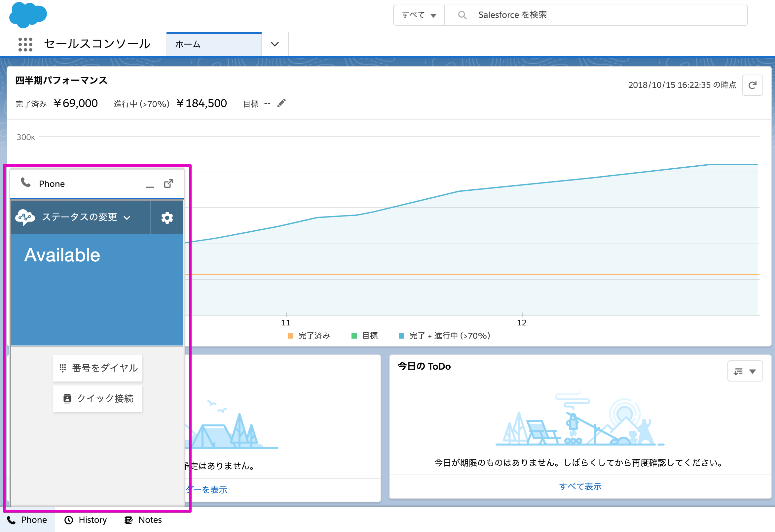The height and width of the screenshot is (532, 775).
Task: Open the softphone settings gear
Action: [x=166, y=217]
